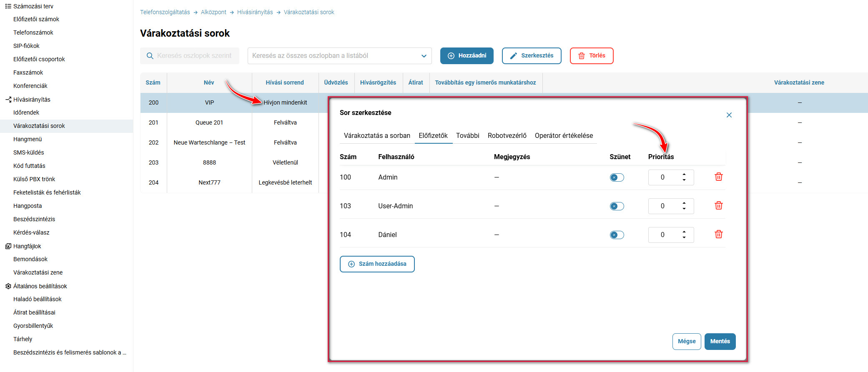Switch to Várakoztatás a sorban tab
Image resolution: width=868 pixels, height=372 pixels.
pyautogui.click(x=377, y=136)
